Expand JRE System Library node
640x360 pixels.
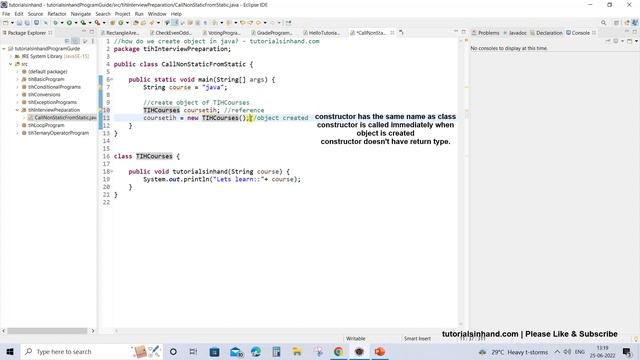11,56
